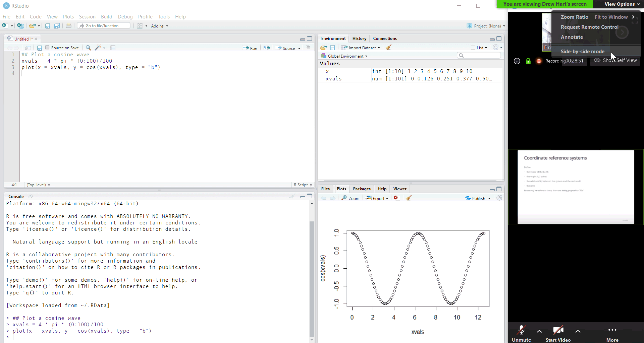Viewport: 644px width, 343px height.
Task: Save the current script with the editor disk icon
Action: pyautogui.click(x=40, y=48)
